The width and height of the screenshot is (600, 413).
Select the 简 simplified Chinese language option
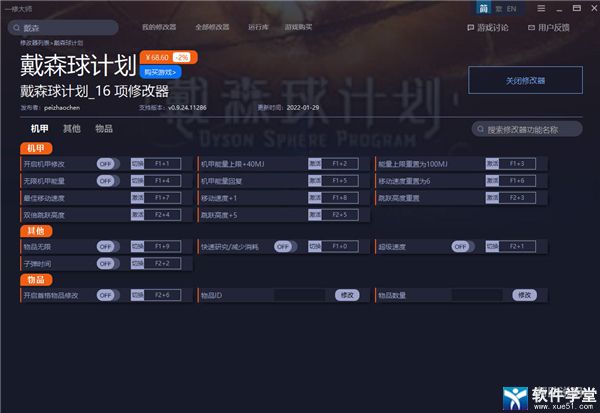[x=484, y=8]
